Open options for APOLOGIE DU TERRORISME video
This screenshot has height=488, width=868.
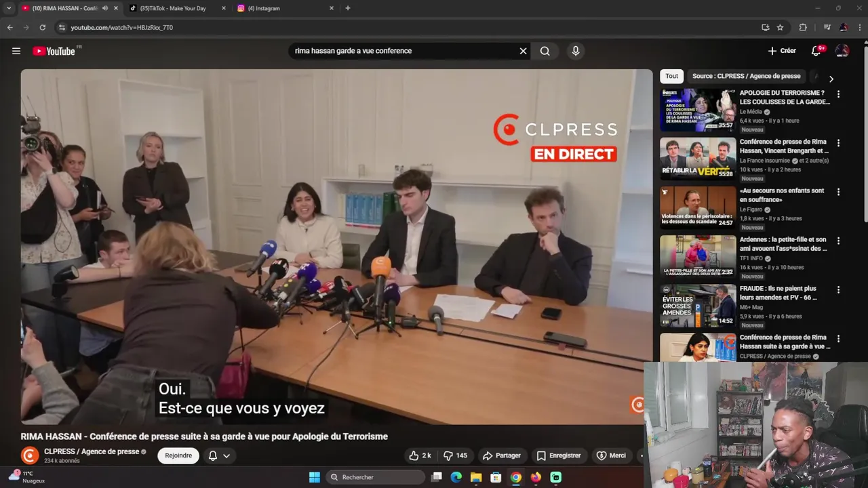[x=838, y=94]
